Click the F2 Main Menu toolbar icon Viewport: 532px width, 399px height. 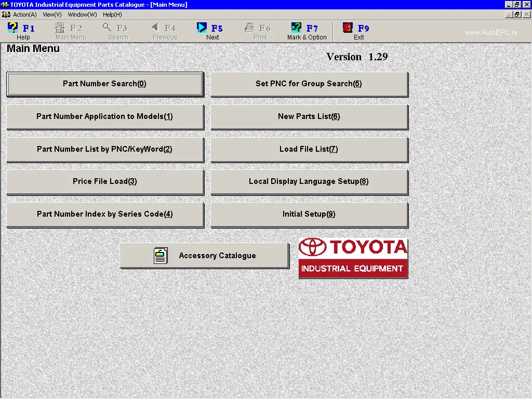pos(60,28)
